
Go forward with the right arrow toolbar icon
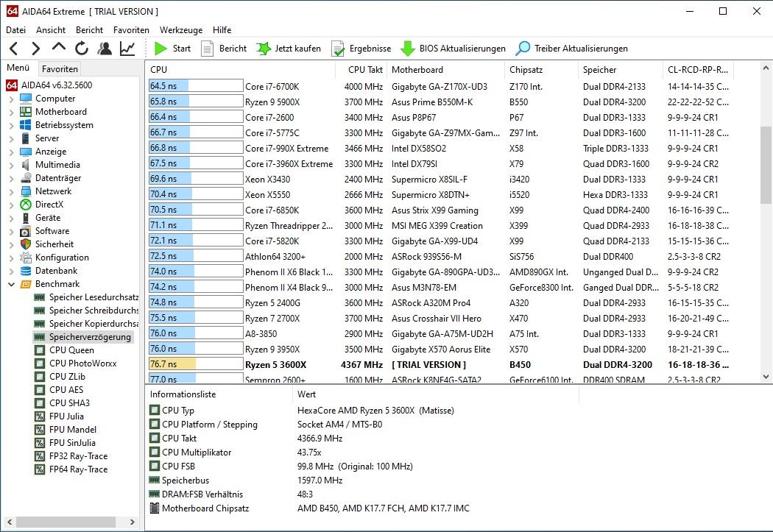tap(35, 49)
